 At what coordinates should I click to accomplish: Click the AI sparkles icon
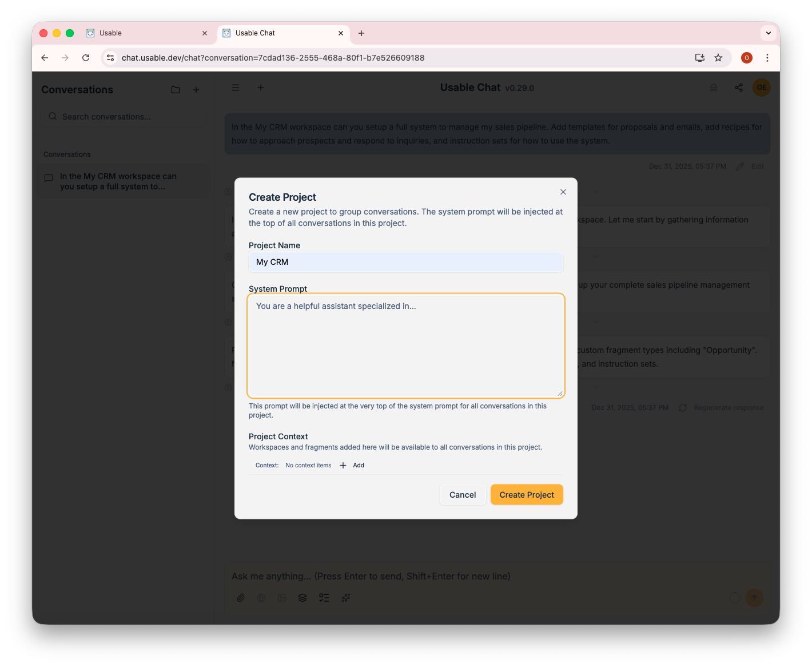(x=345, y=597)
